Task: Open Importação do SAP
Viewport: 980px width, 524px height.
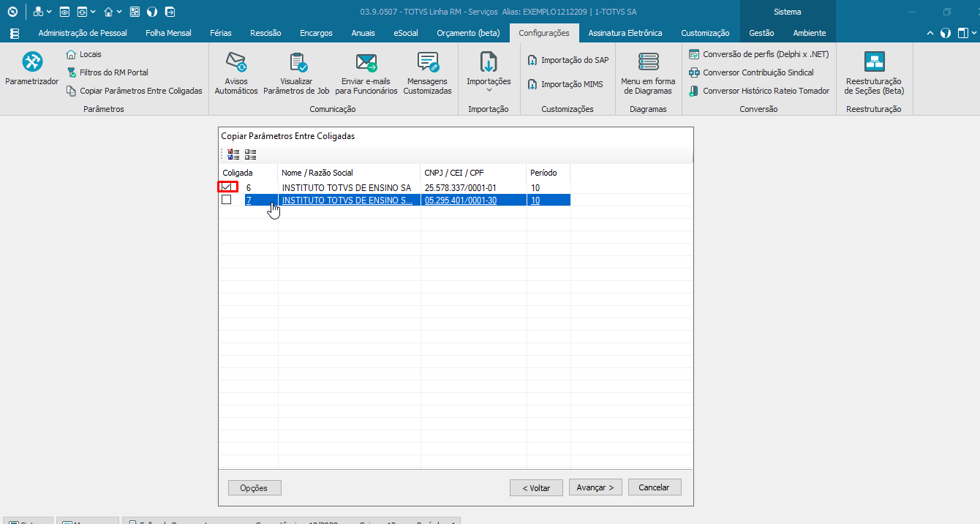Action: (568, 60)
